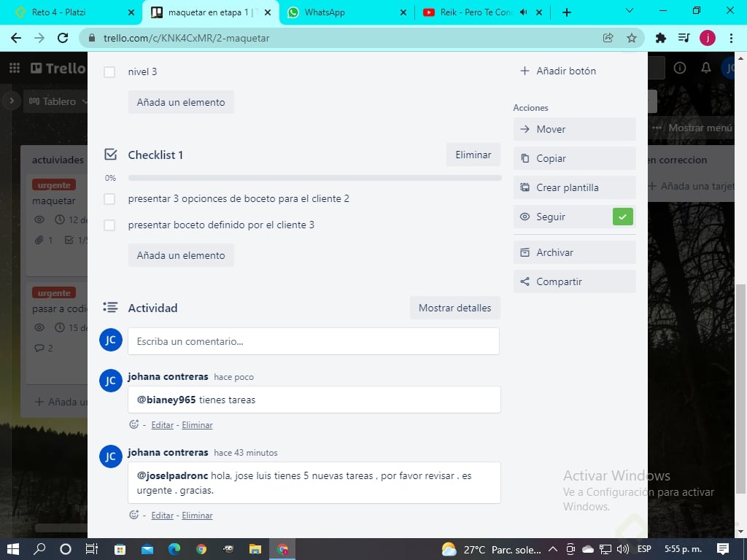Expand the hidden icons chevron in system tray

[553, 549]
